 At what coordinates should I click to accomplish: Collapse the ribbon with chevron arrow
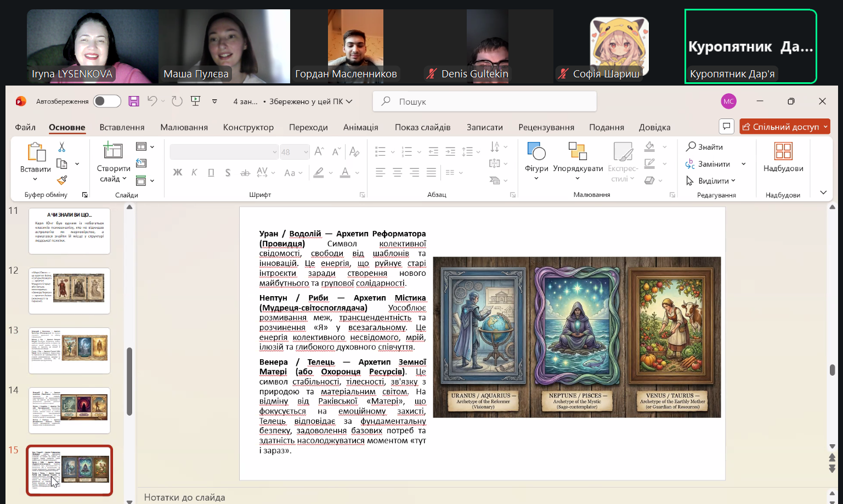823,192
